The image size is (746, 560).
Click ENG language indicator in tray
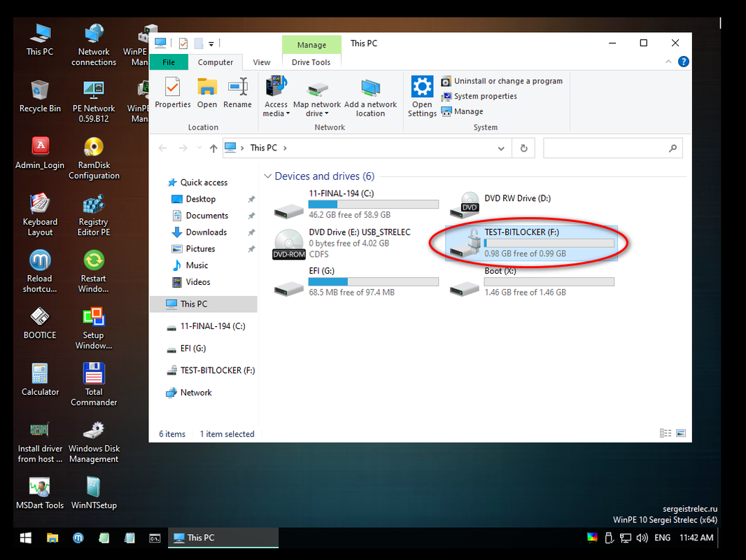[662, 538]
